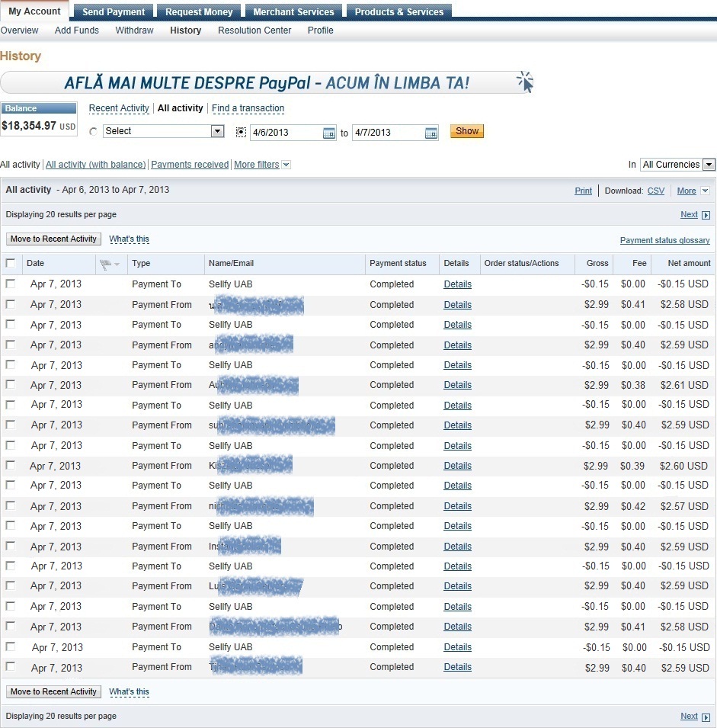The image size is (717, 728).
Task: Click the yellow Show button
Action: pyautogui.click(x=467, y=131)
